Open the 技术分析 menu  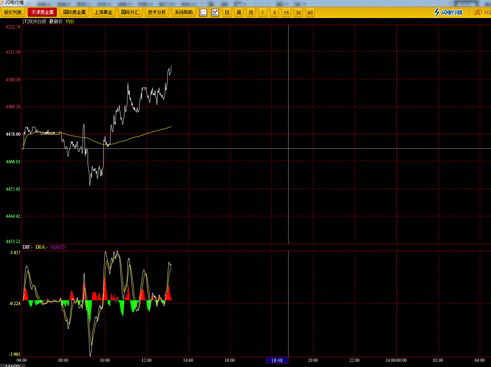coord(157,12)
